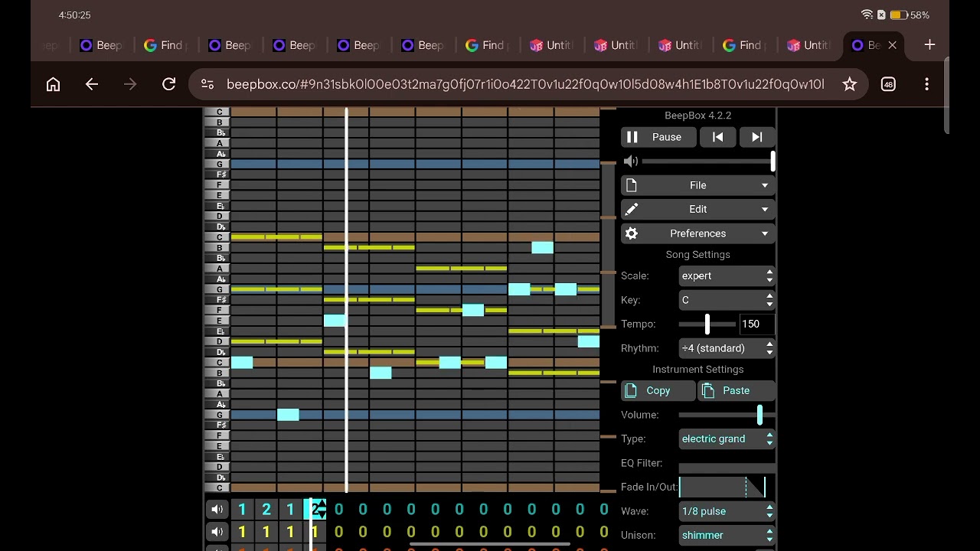Viewport: 980px width, 551px height.
Task: Click the clock showing 4:50:25
Action: [74, 15]
